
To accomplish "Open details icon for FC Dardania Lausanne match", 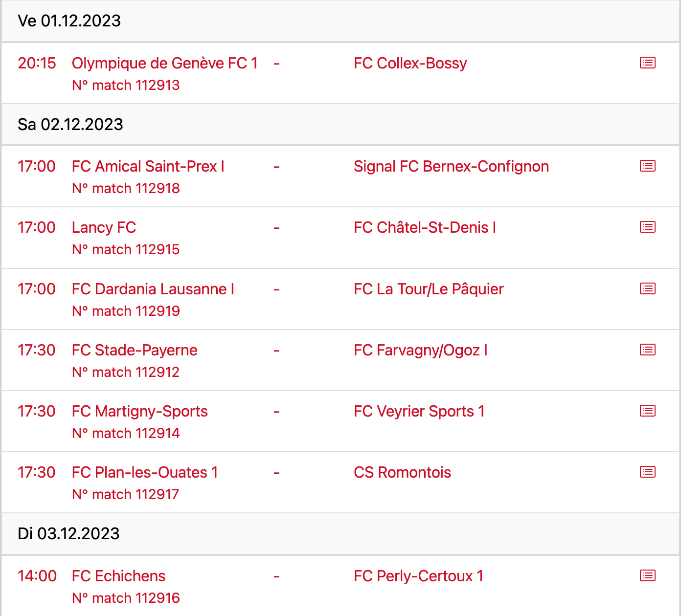I will point(647,288).
